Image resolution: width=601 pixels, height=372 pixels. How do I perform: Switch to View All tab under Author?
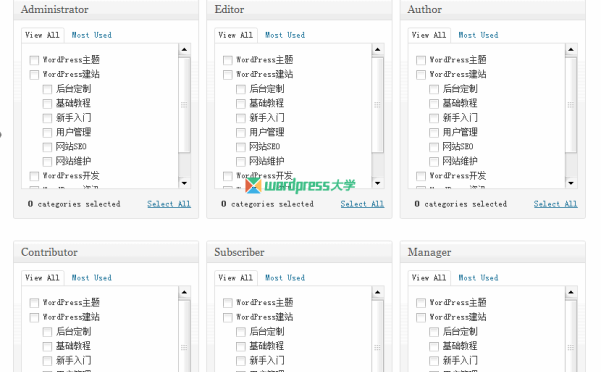click(x=429, y=35)
